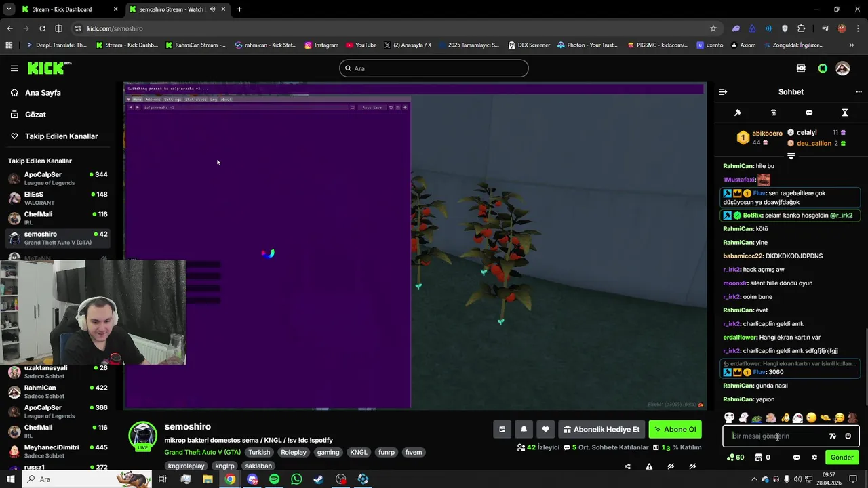Select semoshiro in followed channels list
Viewport: 868px width, 488px height.
[x=58, y=239]
